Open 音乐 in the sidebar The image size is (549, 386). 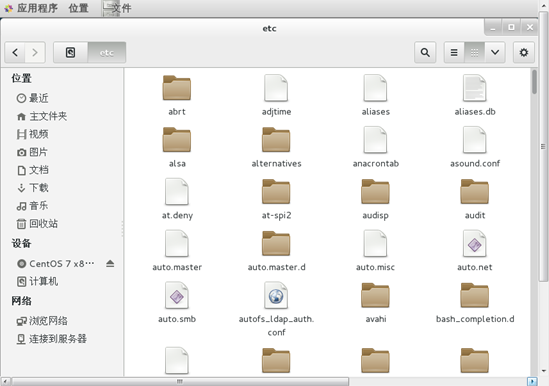click(32, 206)
